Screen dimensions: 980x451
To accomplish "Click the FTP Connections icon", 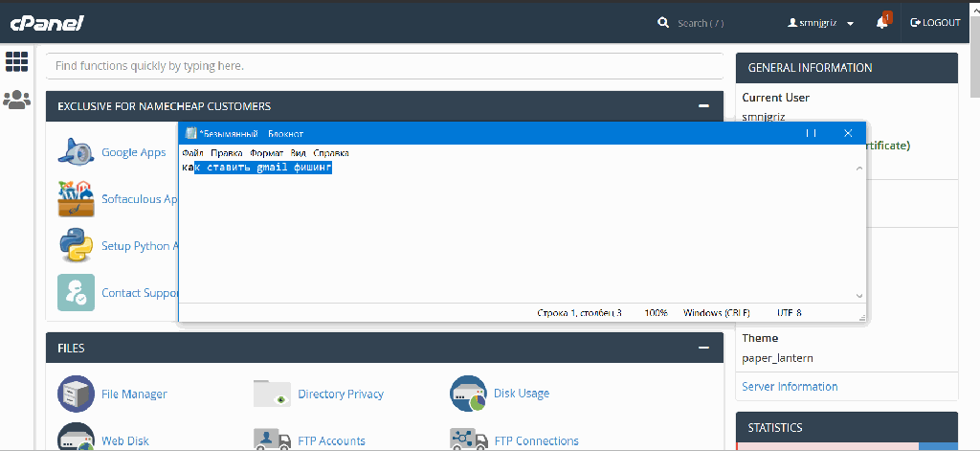I will coord(469,440).
